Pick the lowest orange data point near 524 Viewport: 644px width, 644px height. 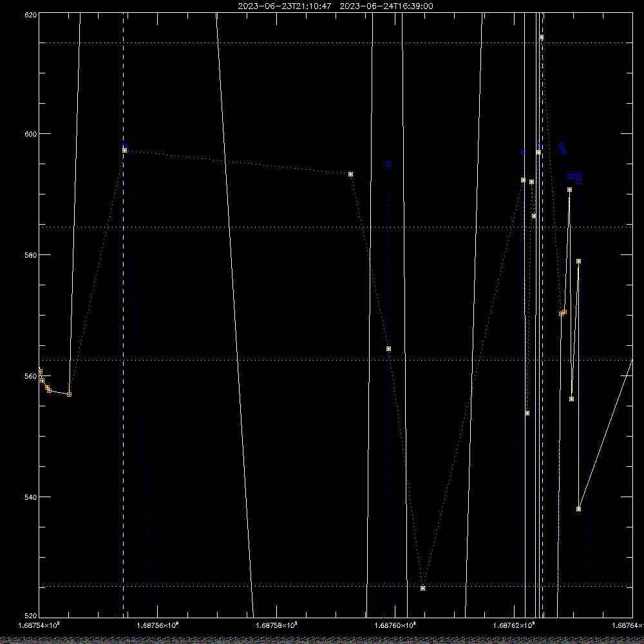click(422, 588)
